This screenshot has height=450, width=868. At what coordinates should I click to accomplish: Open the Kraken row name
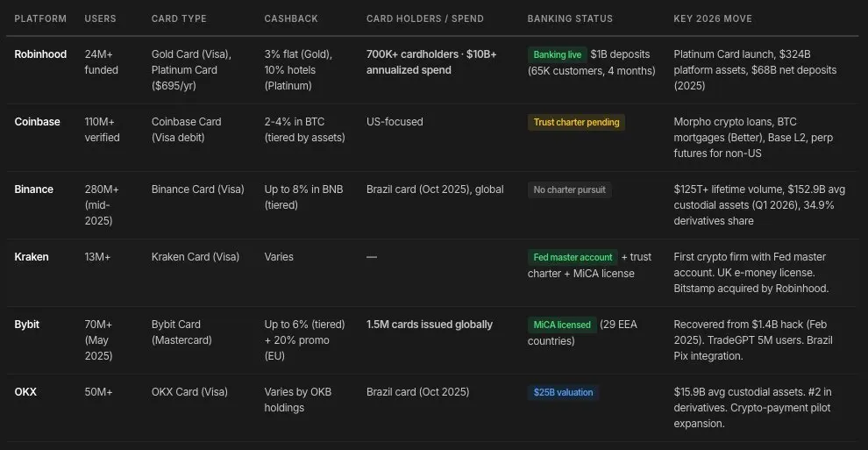(32, 257)
